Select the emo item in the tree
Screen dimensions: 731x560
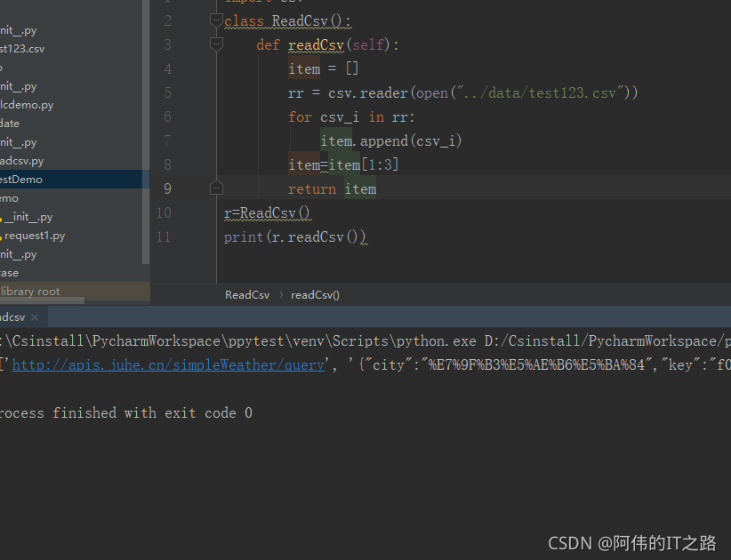click(9, 198)
